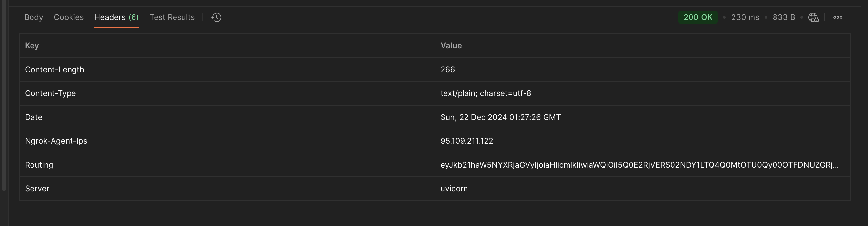Image resolution: width=868 pixels, height=226 pixels.
Task: Click the Key column header
Action: click(32, 46)
